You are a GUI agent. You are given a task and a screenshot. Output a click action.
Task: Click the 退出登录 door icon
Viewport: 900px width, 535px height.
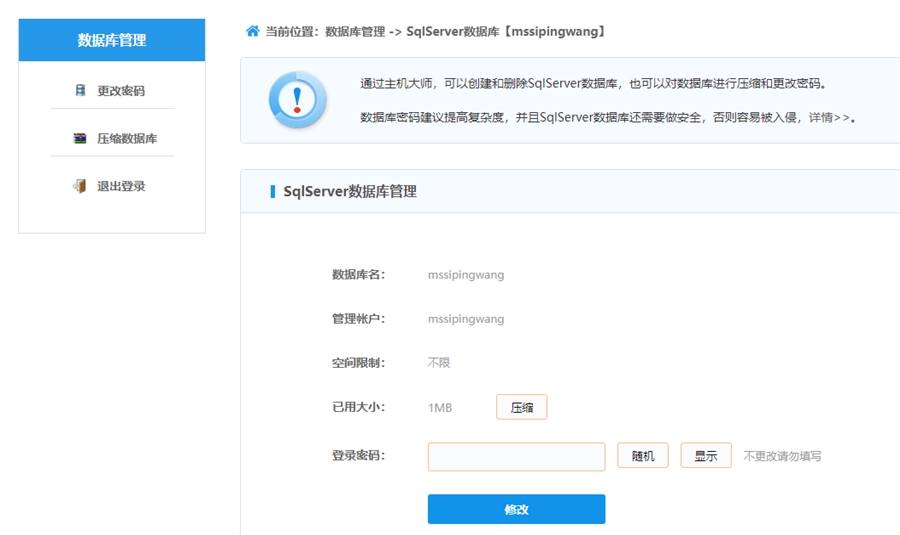(79, 186)
